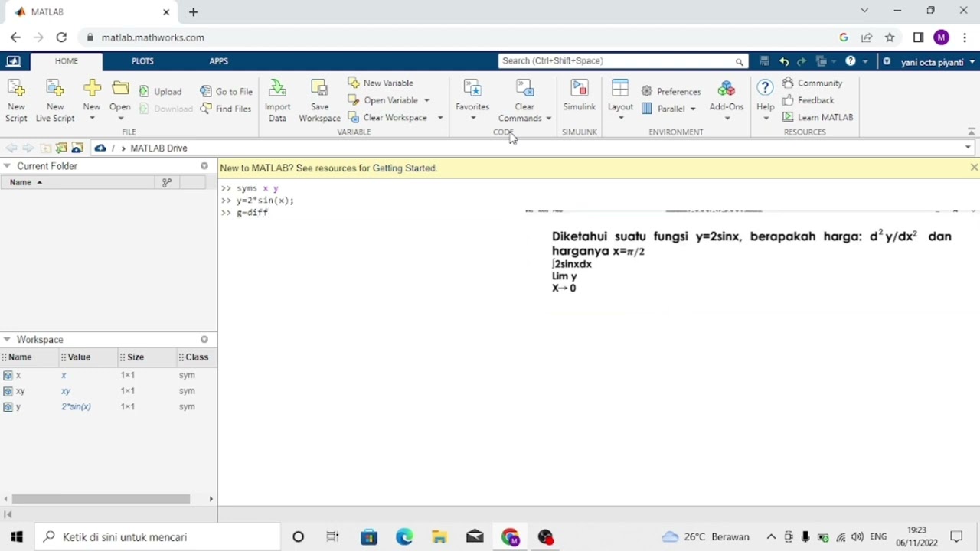Image resolution: width=980 pixels, height=551 pixels.
Task: Click the quick access help question mark
Action: point(851,61)
